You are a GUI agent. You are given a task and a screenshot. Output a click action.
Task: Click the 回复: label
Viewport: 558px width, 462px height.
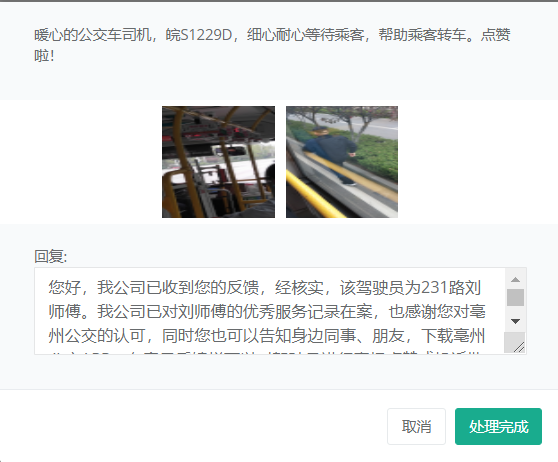51,256
